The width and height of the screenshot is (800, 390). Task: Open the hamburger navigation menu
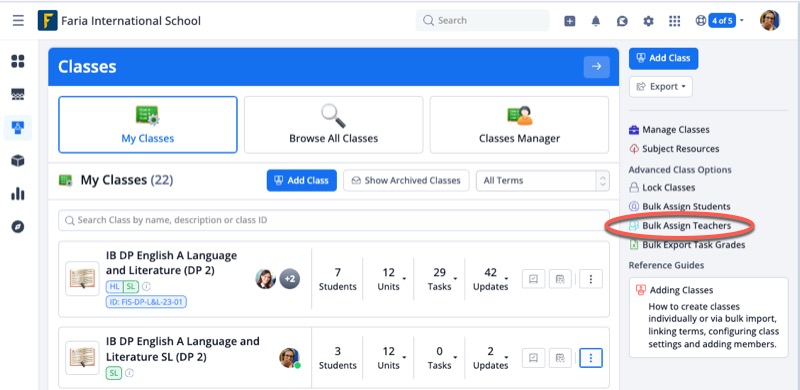(18, 20)
